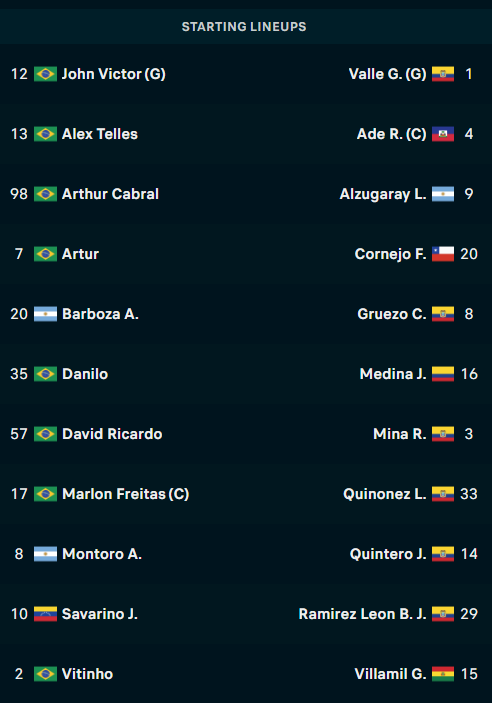The width and height of the screenshot is (492, 703).
Task: Click the Brazil flag beside John Victor
Action: pos(45,74)
